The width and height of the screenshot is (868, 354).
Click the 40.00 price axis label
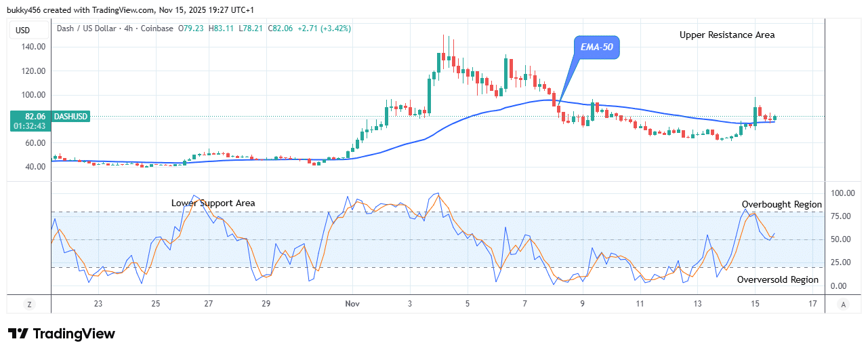coord(35,167)
